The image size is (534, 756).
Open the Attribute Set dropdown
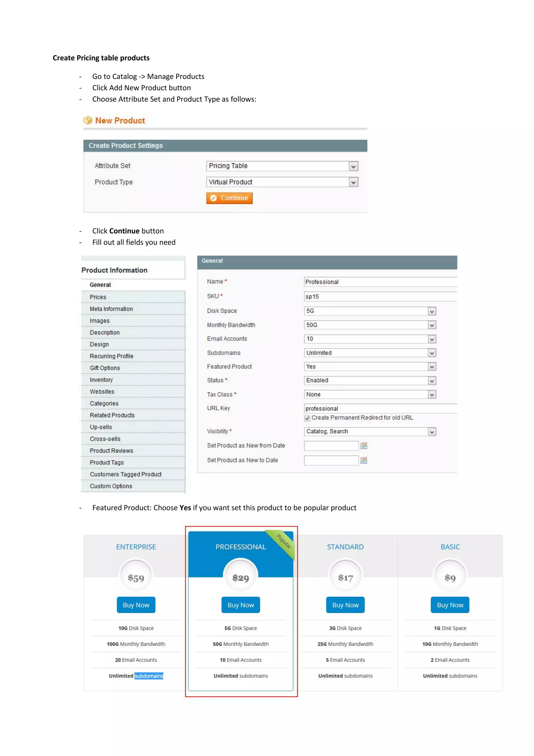282,166
